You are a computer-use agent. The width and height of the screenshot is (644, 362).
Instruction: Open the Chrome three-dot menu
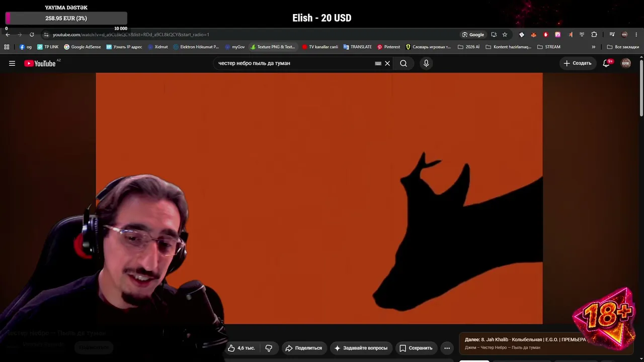[637, 35]
